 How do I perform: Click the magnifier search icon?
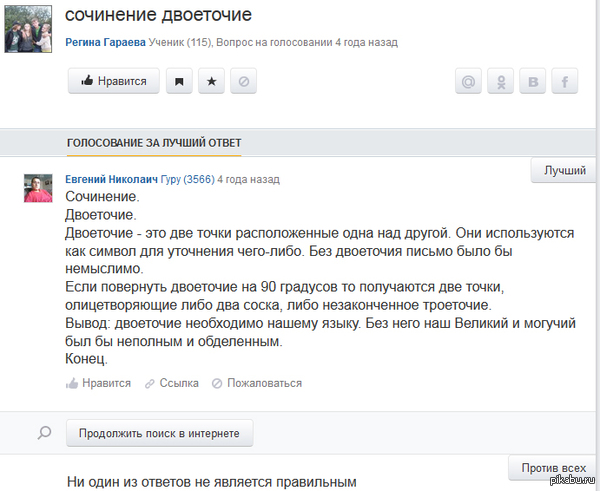point(44,433)
